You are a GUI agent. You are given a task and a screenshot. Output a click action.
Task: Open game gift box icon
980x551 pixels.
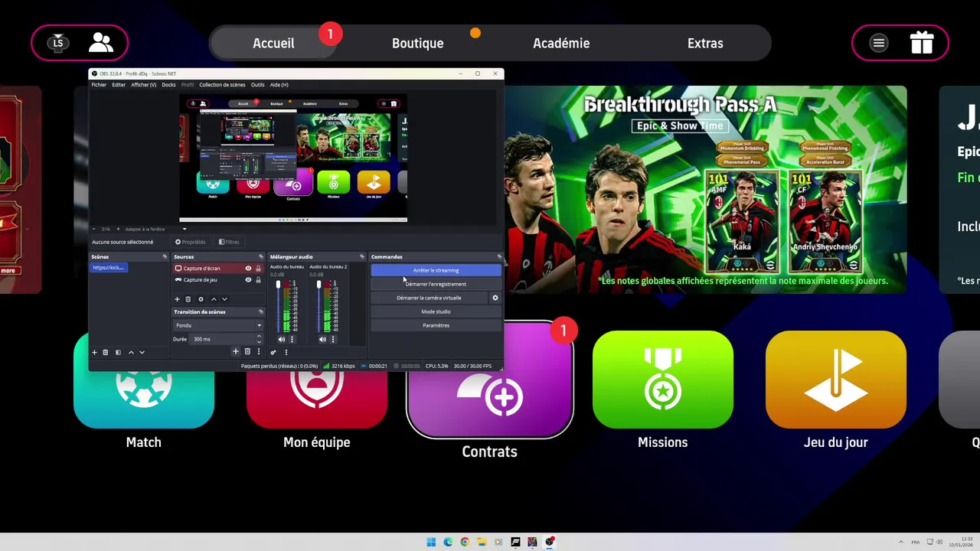pos(922,43)
